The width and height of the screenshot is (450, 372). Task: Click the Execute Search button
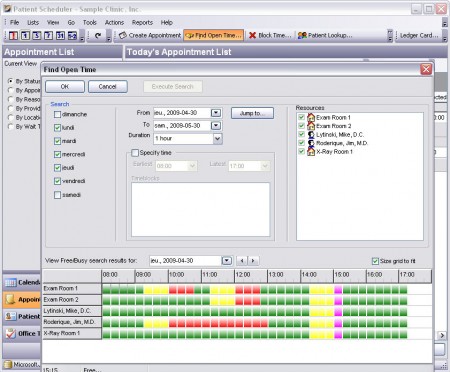173,87
